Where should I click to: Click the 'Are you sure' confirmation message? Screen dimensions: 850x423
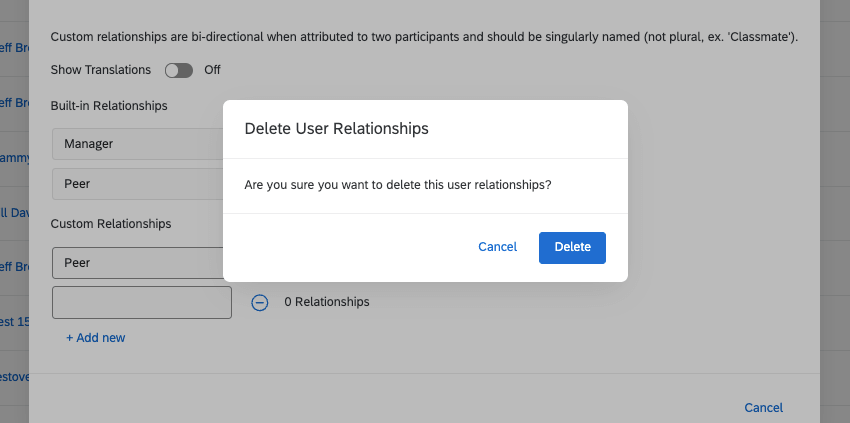tap(398, 185)
